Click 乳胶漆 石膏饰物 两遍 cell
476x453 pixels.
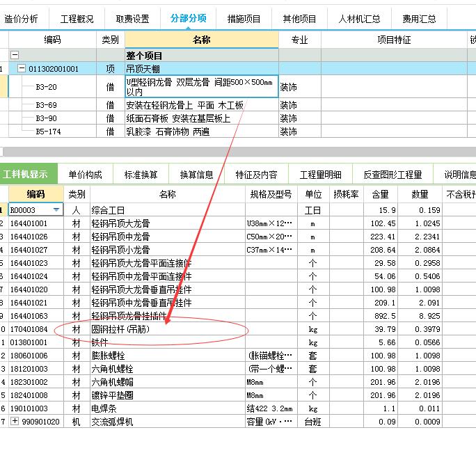point(202,132)
